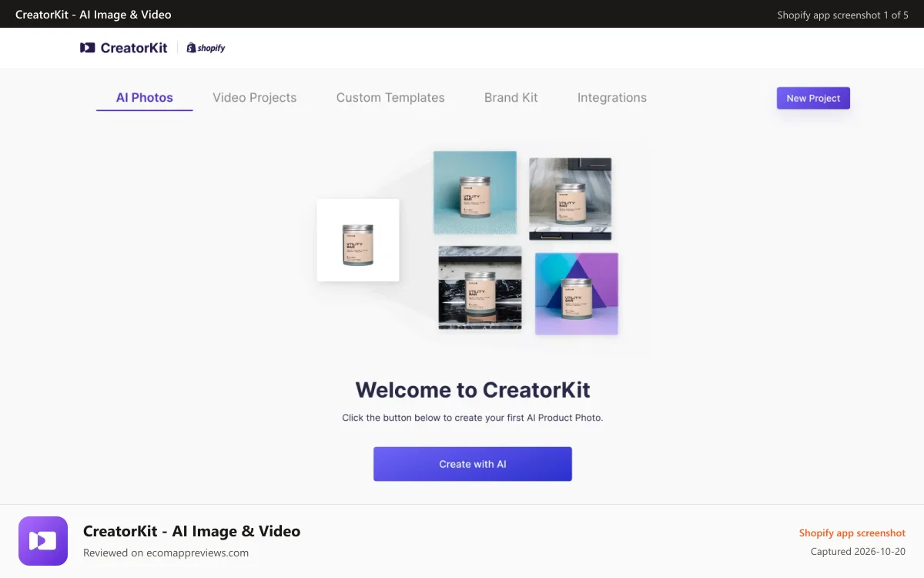Screen dimensions: 924x578
Task: Switch to the Video Projects tab
Action: pos(255,98)
